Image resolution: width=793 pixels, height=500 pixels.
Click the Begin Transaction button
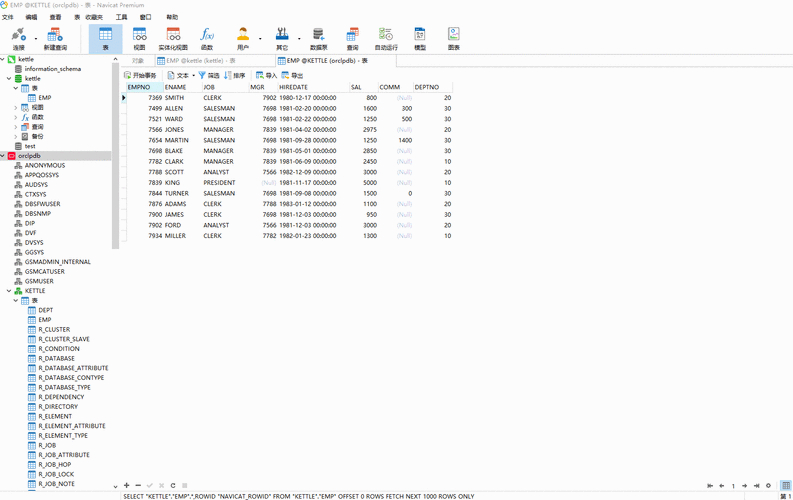[140, 75]
